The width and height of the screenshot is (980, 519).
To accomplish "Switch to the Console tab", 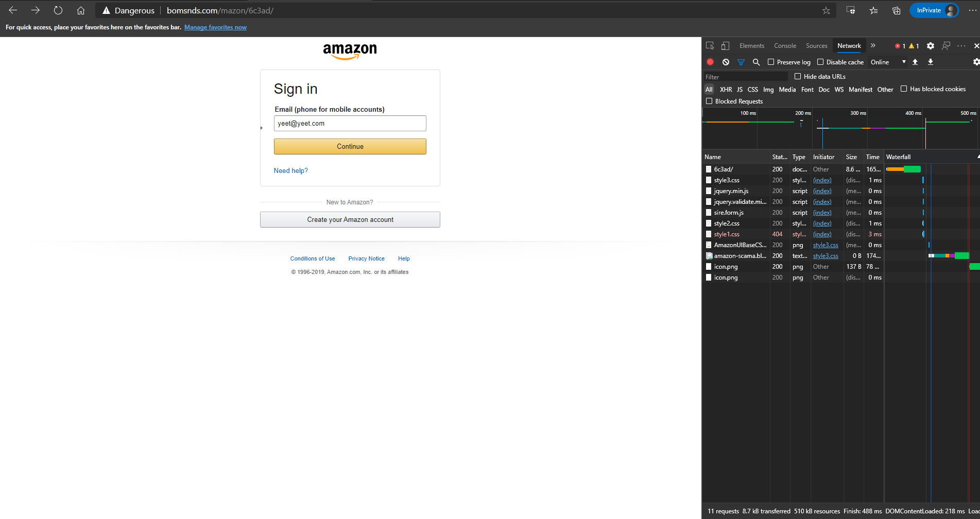I will (x=785, y=46).
